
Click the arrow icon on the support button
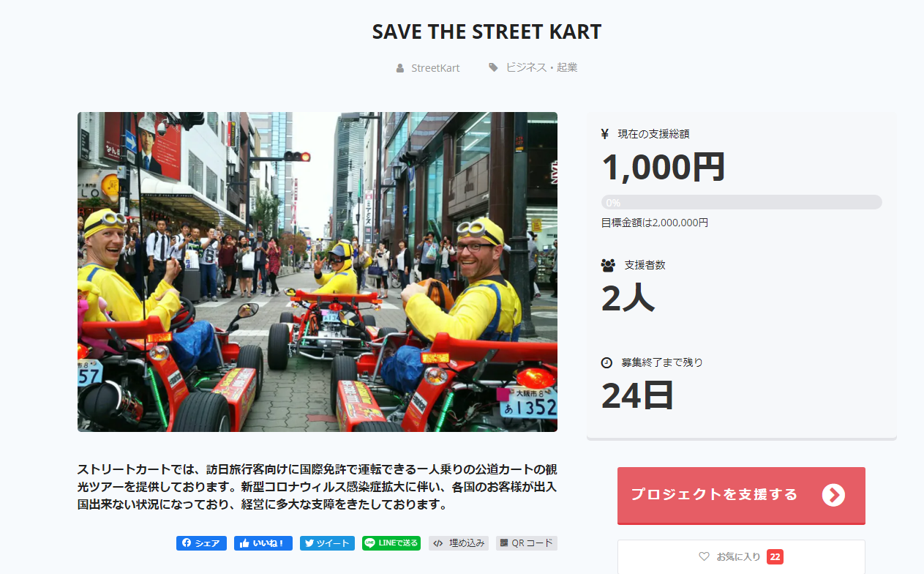point(833,495)
